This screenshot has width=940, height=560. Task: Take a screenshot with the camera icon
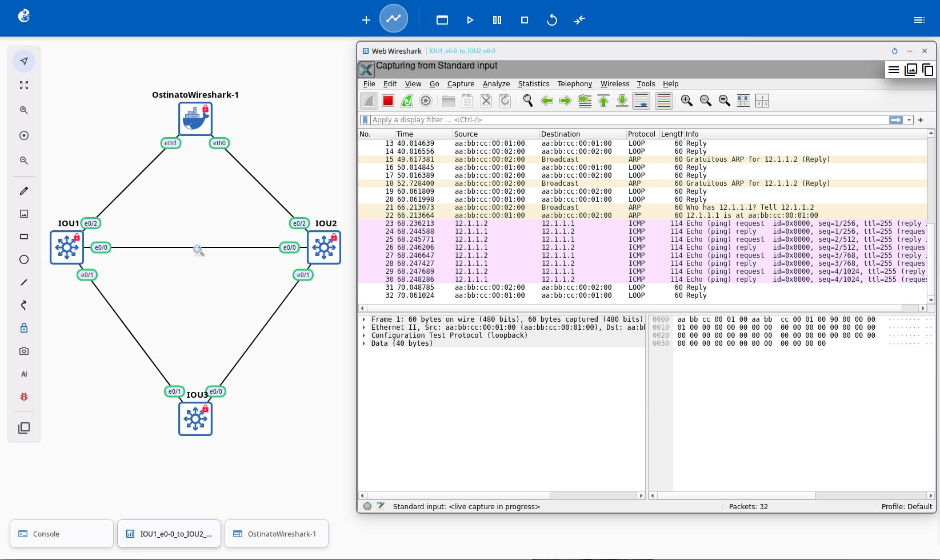tap(24, 351)
